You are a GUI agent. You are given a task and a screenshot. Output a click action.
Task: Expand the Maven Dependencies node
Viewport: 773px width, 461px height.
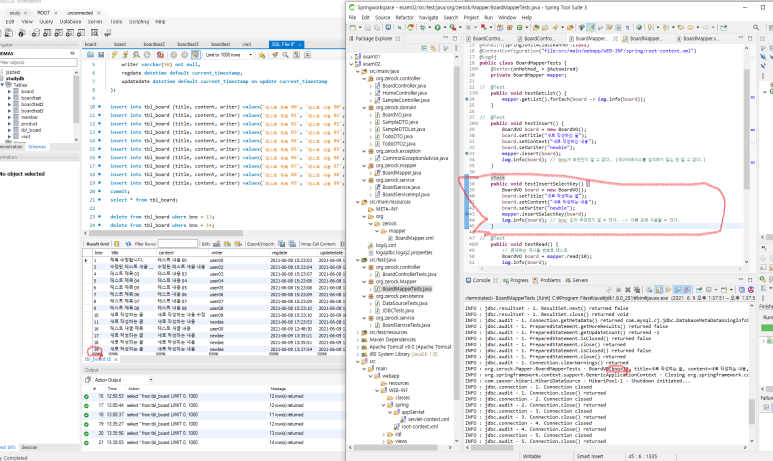358,340
